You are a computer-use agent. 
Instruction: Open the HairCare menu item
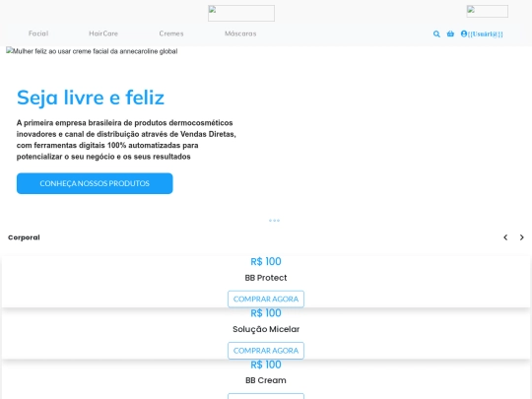[x=103, y=33]
